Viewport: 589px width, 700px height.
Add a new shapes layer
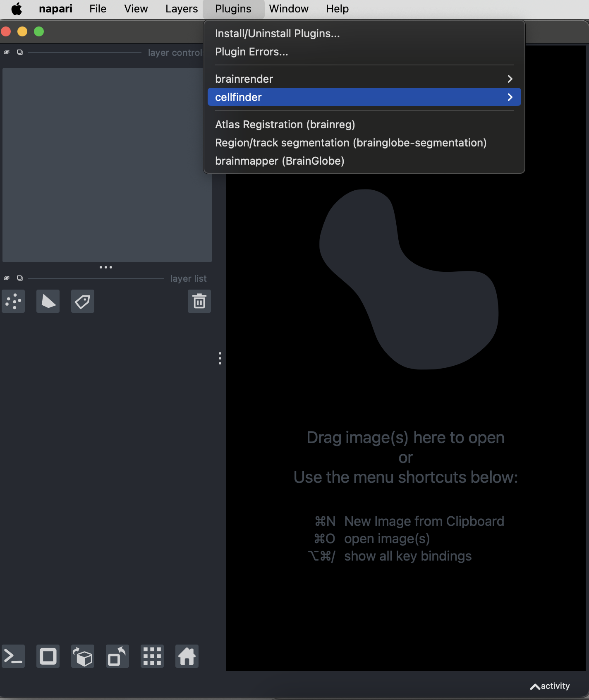click(x=48, y=301)
